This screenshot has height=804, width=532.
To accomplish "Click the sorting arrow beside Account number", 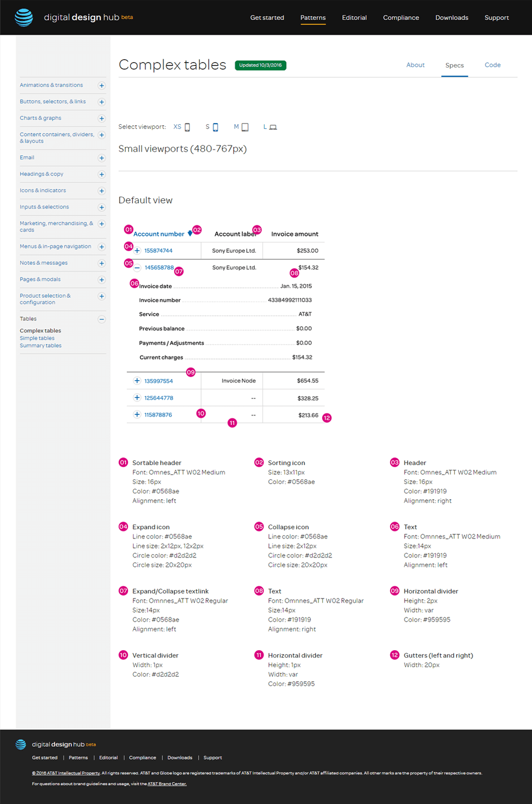I will coord(190,234).
